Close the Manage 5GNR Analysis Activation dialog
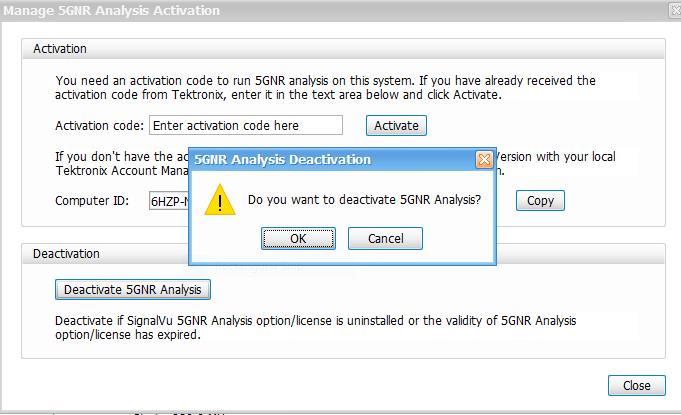 636,385
